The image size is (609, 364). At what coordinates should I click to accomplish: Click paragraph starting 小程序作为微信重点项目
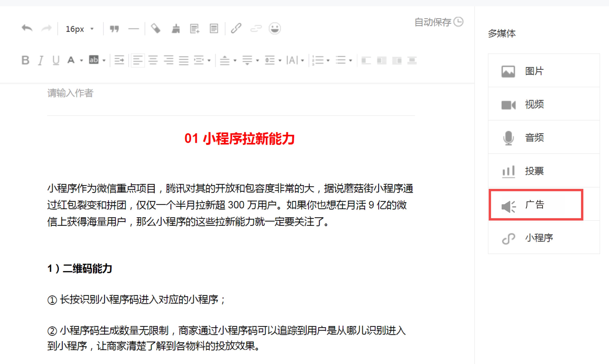[x=230, y=205]
